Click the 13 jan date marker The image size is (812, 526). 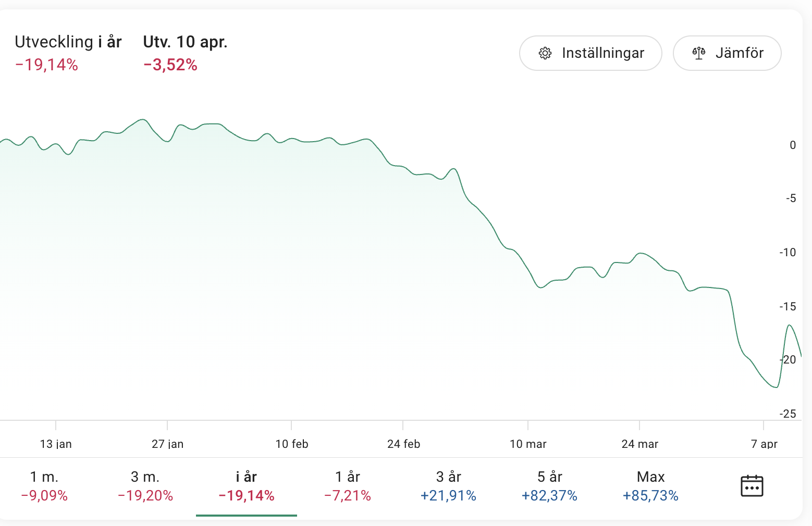pyautogui.click(x=56, y=444)
